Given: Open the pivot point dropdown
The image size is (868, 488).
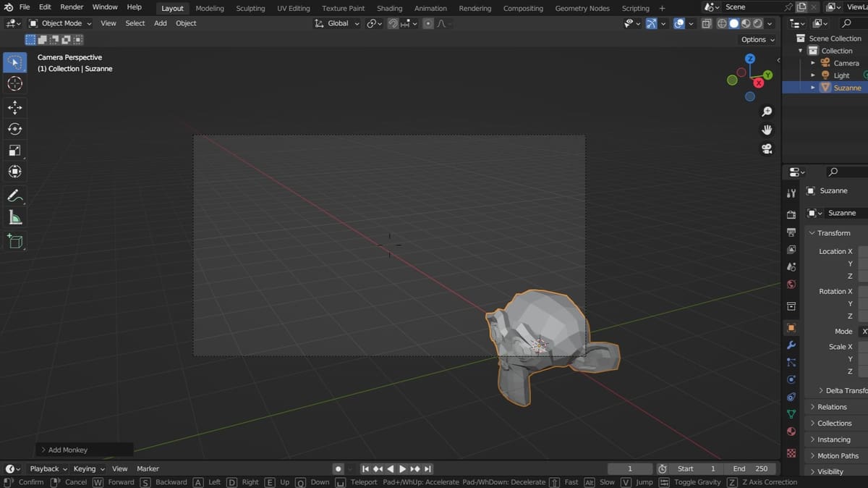Looking at the screenshot, I should [x=374, y=23].
